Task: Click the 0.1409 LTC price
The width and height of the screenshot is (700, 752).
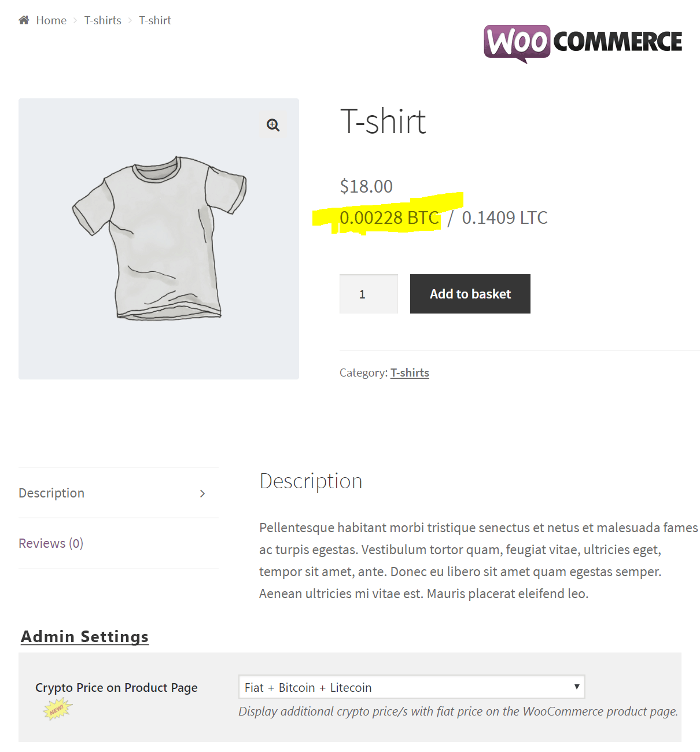Action: (x=504, y=218)
